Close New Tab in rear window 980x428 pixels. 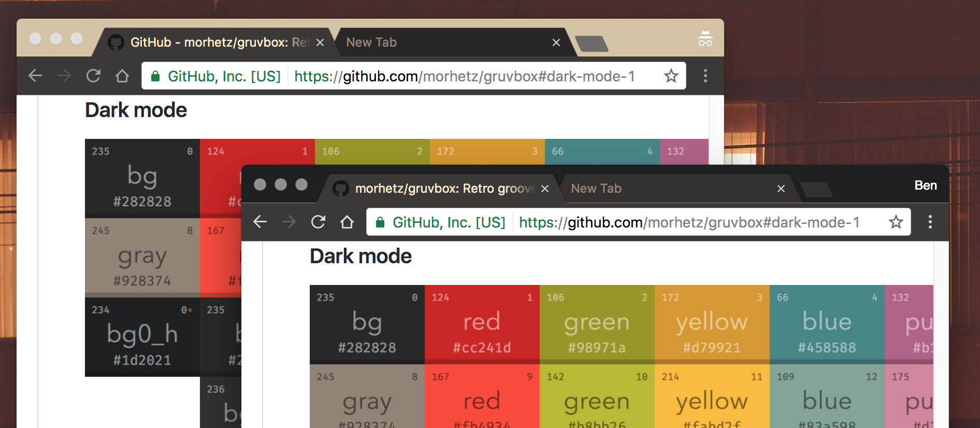click(x=556, y=42)
